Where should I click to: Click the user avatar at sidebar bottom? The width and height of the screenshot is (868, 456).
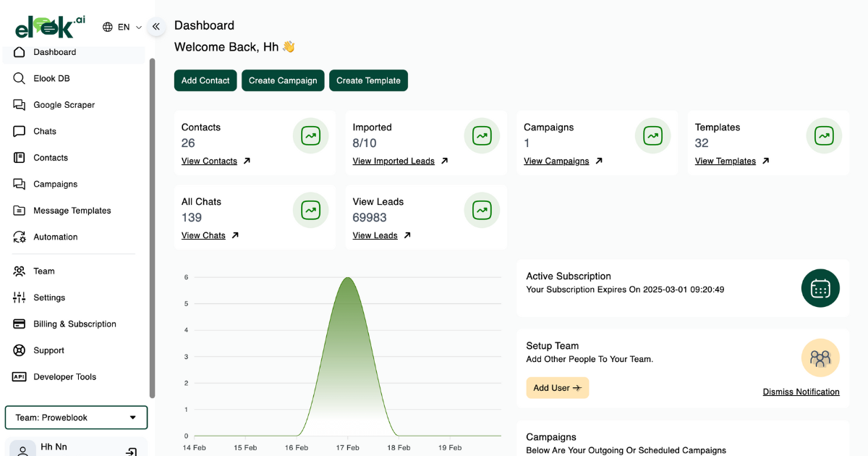tap(22, 449)
